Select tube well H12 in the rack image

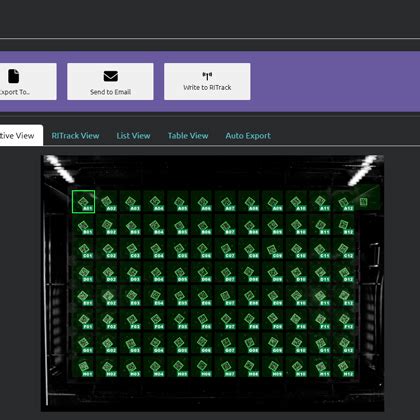pos(344,367)
